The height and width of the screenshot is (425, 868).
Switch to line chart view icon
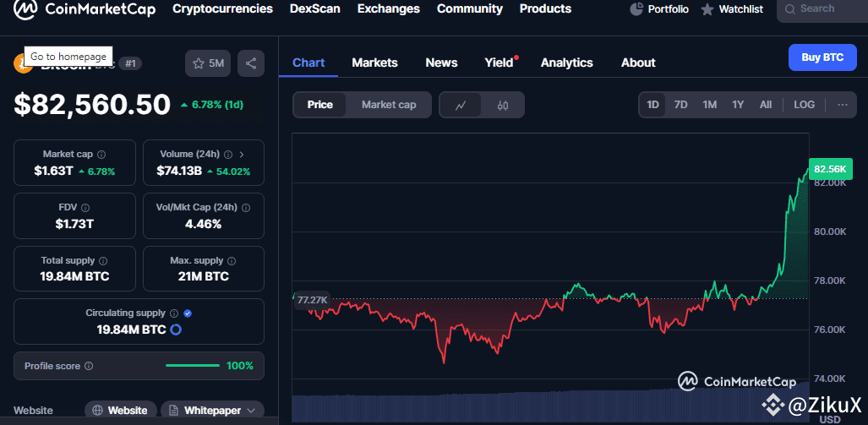[461, 105]
